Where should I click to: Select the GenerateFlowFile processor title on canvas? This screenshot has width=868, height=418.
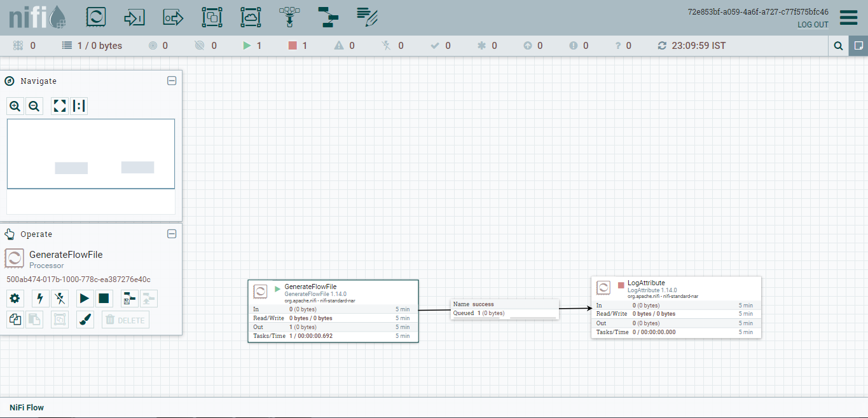[x=310, y=287]
